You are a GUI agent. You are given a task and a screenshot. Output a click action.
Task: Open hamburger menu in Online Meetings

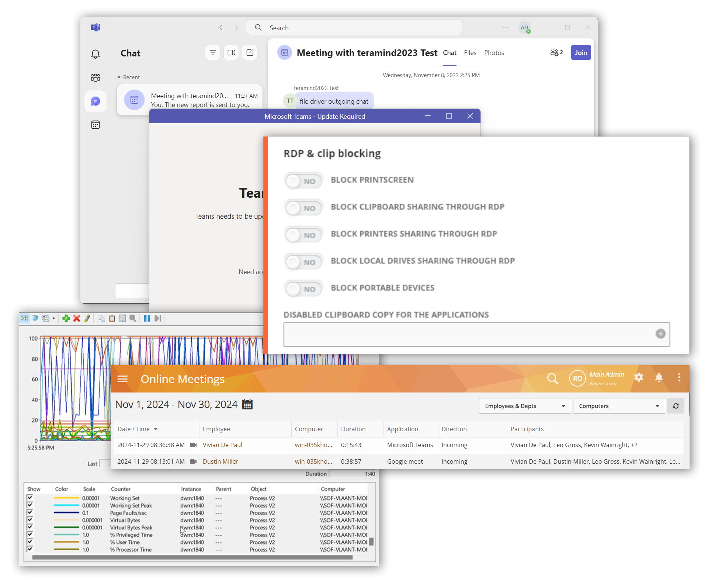(x=122, y=379)
